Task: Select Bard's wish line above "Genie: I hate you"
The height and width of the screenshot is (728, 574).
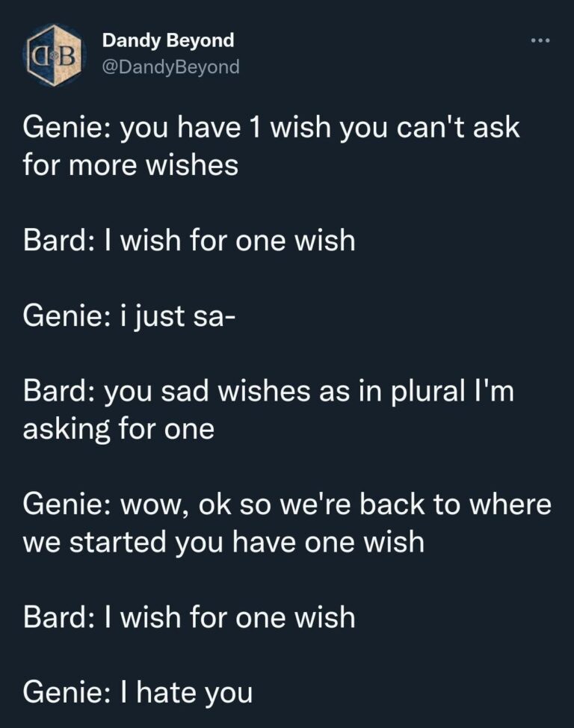Action: coord(189,617)
